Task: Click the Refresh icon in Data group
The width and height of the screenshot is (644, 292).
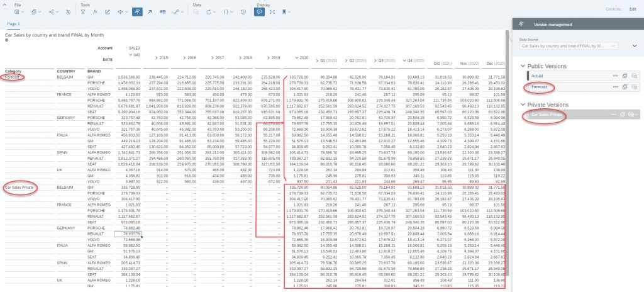Action: 209,12
